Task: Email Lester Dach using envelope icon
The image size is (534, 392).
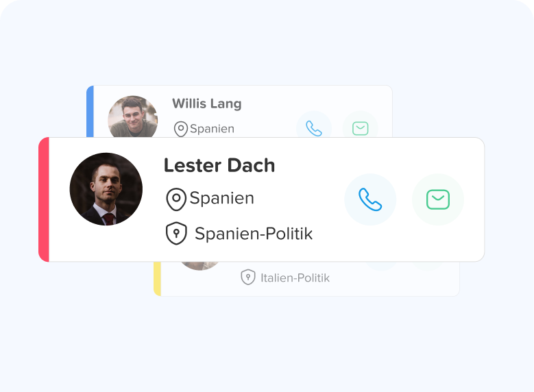Action: (x=438, y=199)
